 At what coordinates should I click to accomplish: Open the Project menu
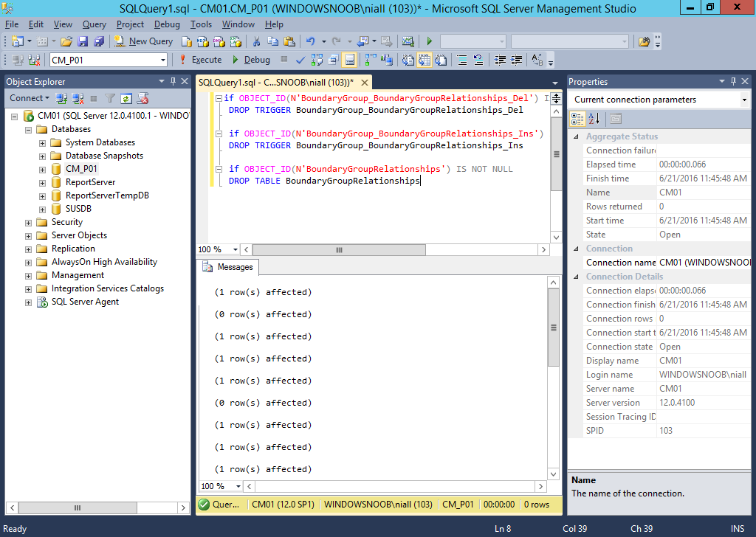coord(130,24)
